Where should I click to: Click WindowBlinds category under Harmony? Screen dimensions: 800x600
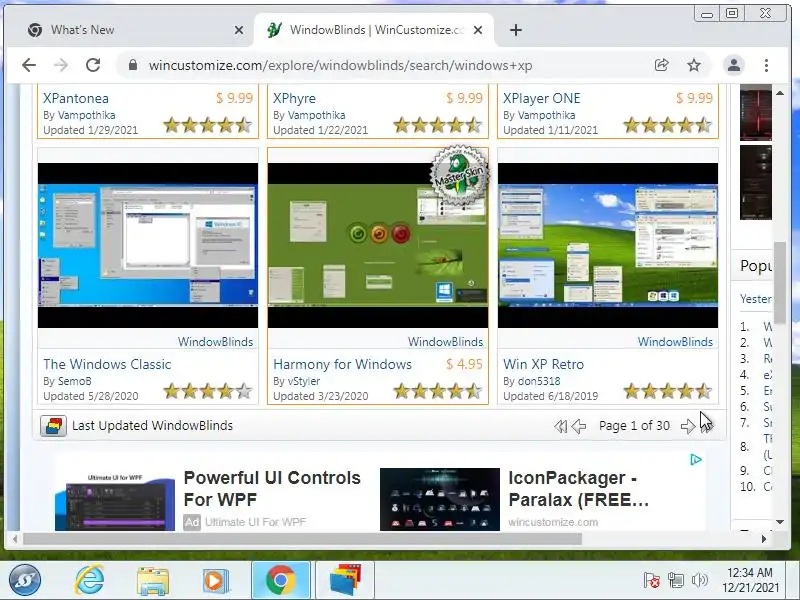click(445, 342)
